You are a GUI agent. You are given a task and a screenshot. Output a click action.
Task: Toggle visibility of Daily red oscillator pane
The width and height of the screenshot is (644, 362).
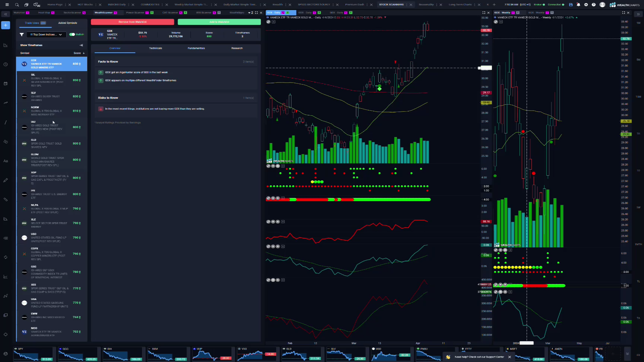pyautogui.click(x=268, y=222)
